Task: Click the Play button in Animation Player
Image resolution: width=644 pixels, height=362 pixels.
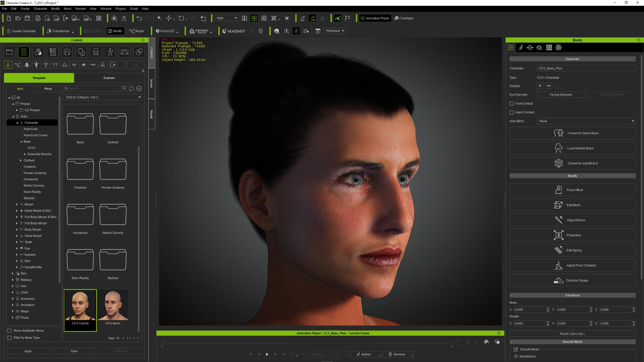Action: tap(267, 355)
